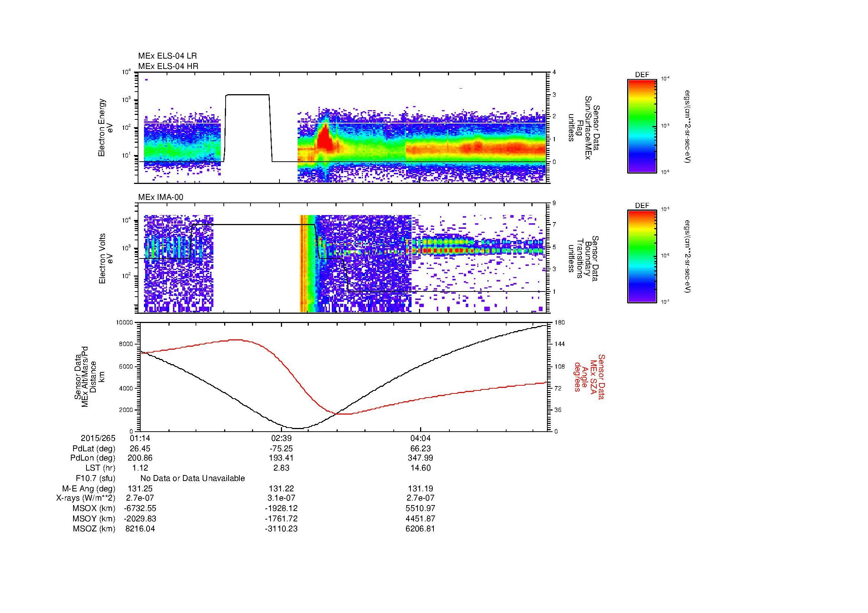Screen dimensions: 868x613
Task: Click the 'F10.7 (sfu)' row label
Action: 96,478
